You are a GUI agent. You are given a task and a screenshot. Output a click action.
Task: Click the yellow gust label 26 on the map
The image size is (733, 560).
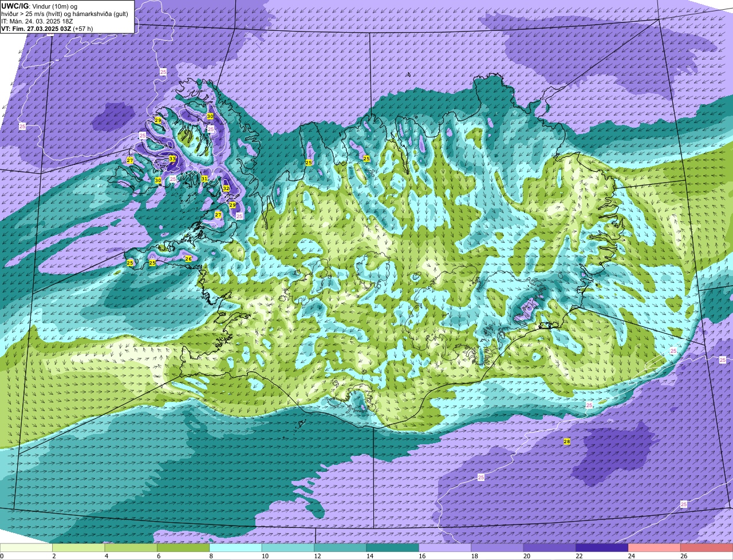(188, 259)
